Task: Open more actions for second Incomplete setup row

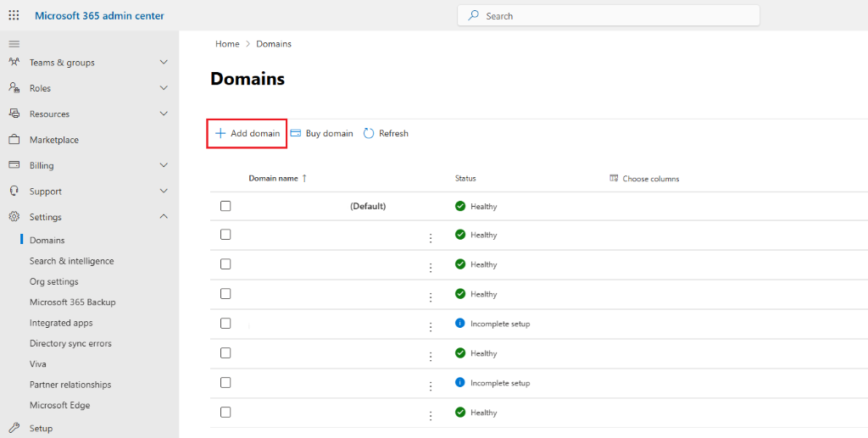Action: point(430,386)
